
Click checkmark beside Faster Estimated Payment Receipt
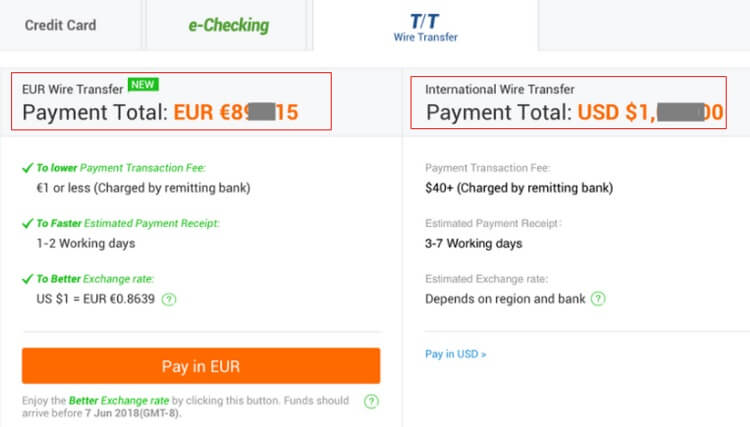(28, 223)
